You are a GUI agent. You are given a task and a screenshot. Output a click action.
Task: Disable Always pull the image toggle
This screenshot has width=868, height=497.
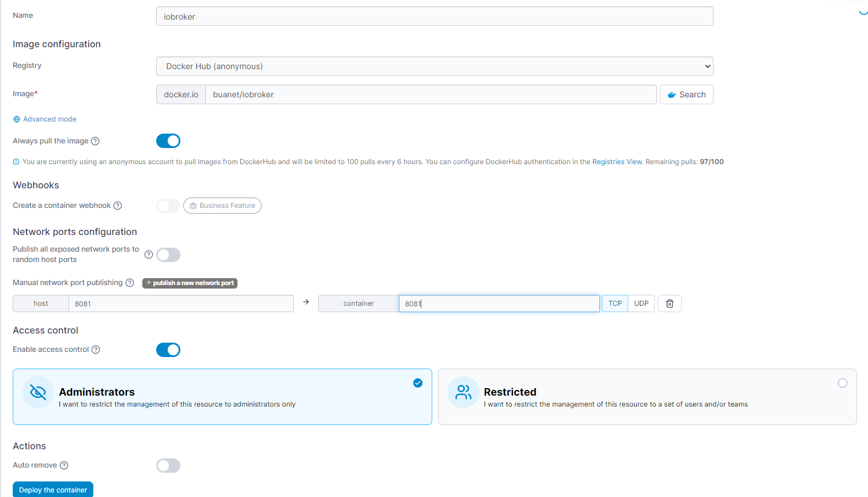pyautogui.click(x=168, y=141)
